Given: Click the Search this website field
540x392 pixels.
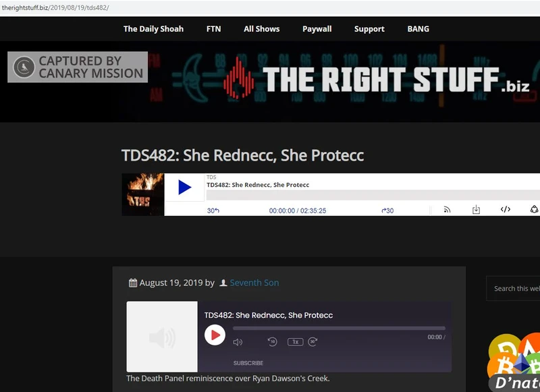Looking at the screenshot, I should pyautogui.click(x=513, y=288).
